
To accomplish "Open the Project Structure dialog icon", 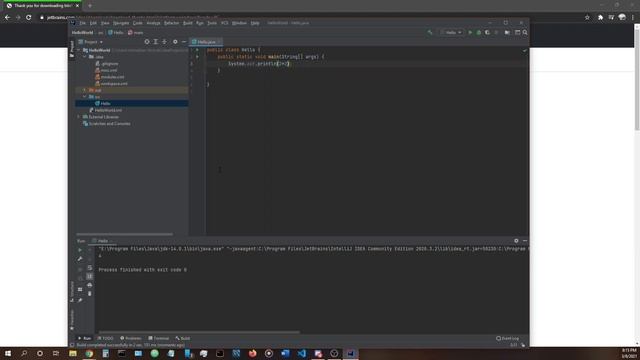I will pos(507,32).
